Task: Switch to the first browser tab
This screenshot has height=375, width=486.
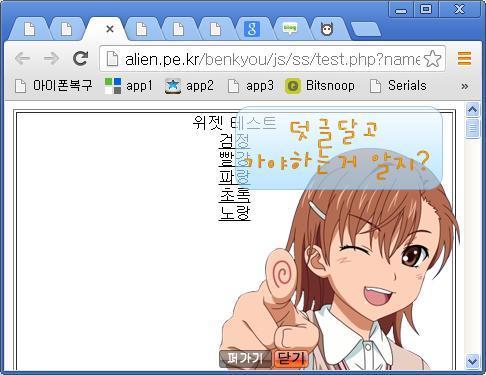Action: pyautogui.click(x=30, y=29)
